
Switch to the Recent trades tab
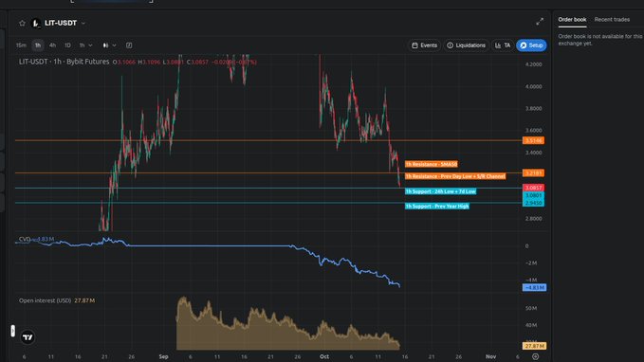(x=612, y=19)
